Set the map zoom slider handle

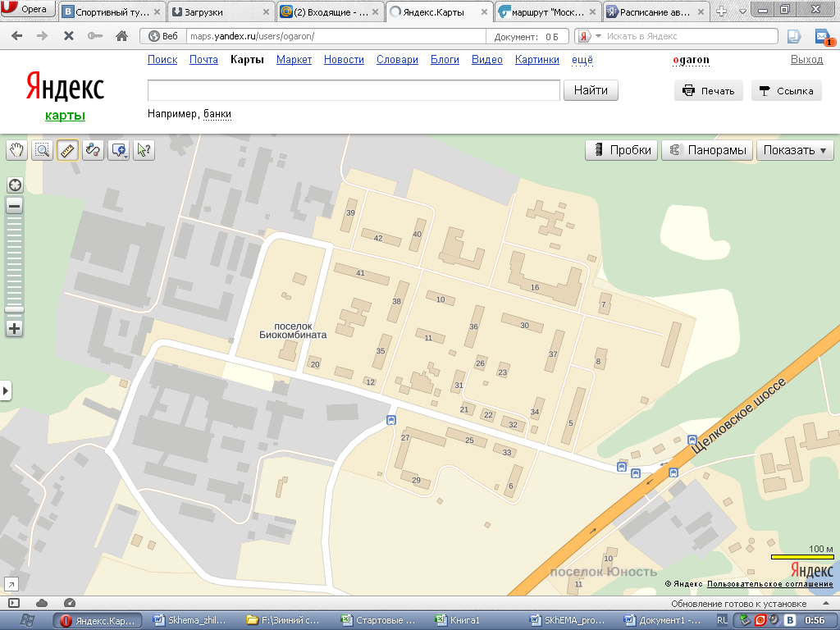(x=15, y=309)
